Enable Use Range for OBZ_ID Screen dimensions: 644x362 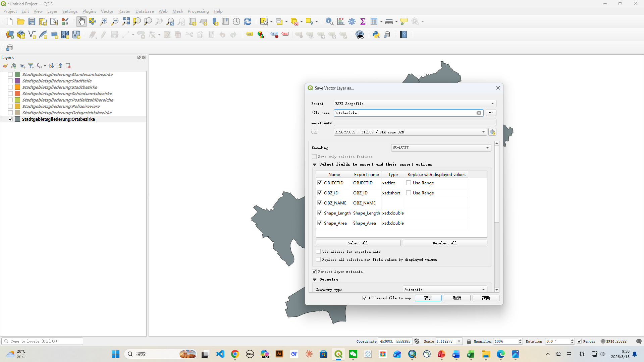click(409, 193)
